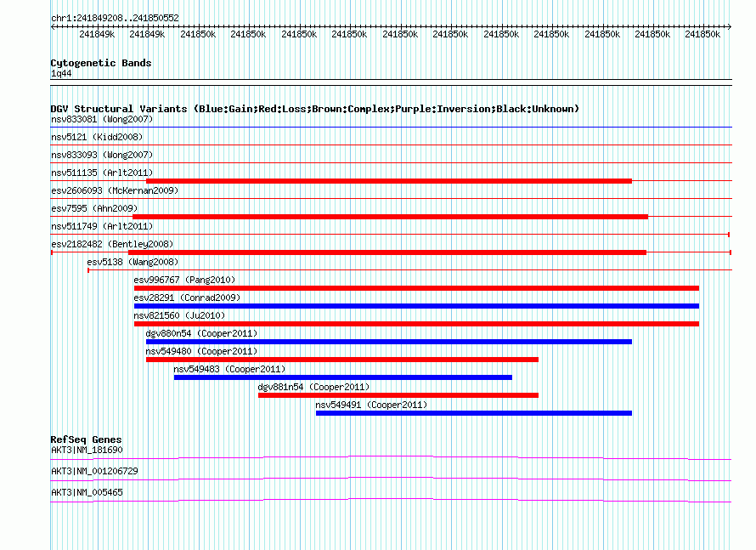
Task: Open variant nsv833093 (Wong2007) label
Action: coord(102,155)
